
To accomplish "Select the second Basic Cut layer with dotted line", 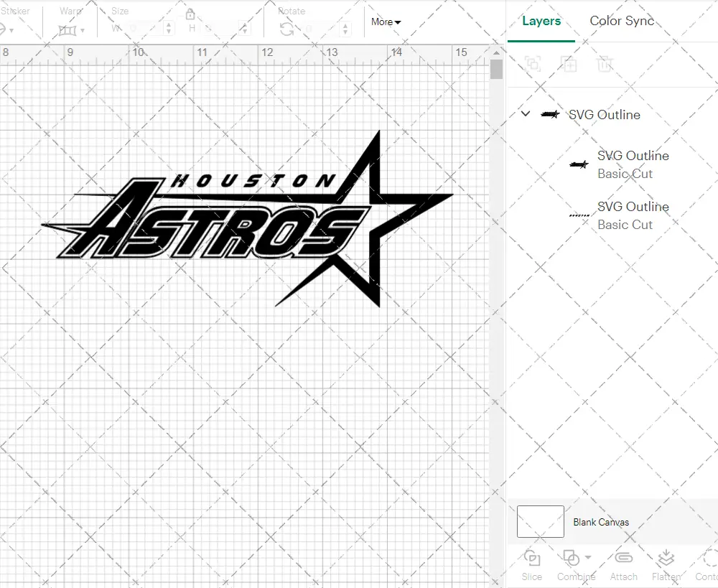I will 633,215.
